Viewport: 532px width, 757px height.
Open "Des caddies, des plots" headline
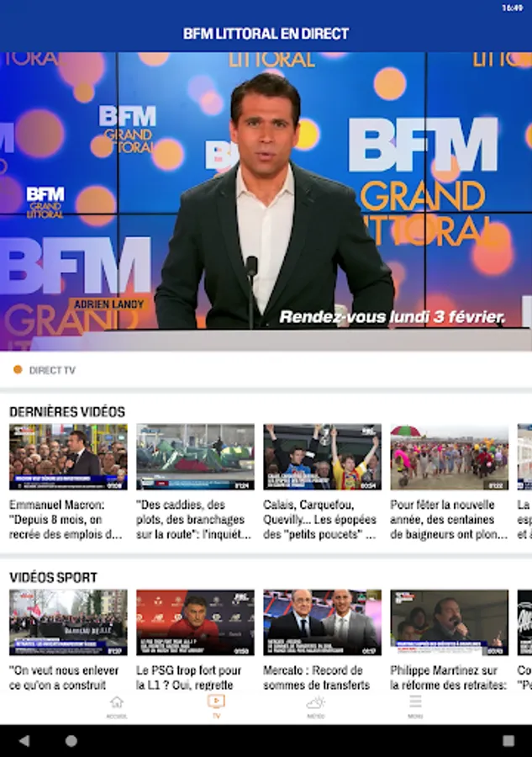pyautogui.click(x=193, y=520)
